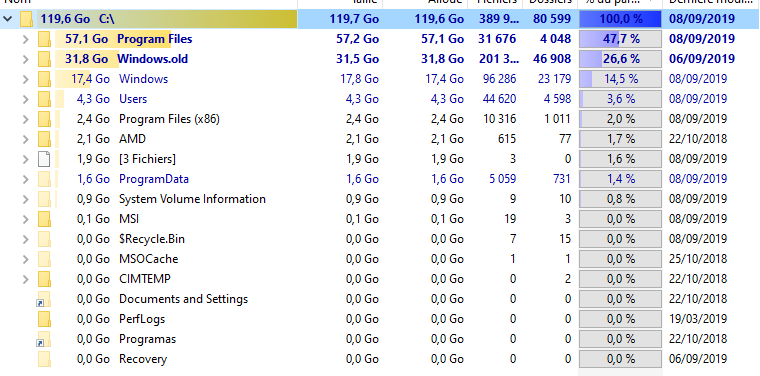Select the Windows folder row
Viewport: 760px width, 376px height.
click(380, 79)
